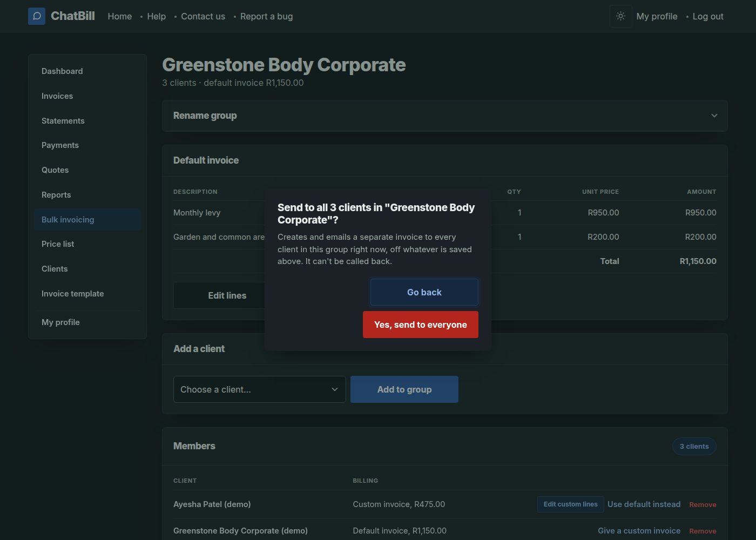This screenshot has width=756, height=540.
Task: Click Give a custom invoice link
Action: tap(639, 531)
